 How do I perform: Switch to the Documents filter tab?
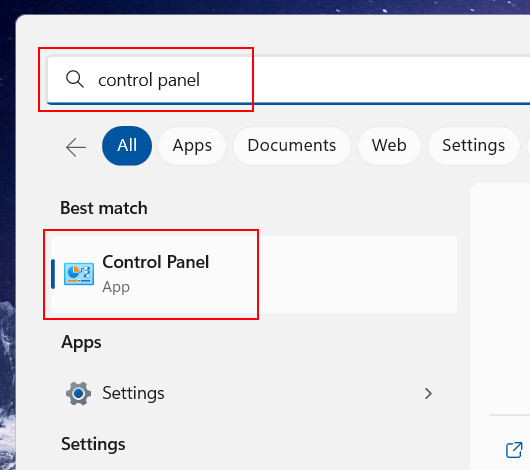[292, 146]
